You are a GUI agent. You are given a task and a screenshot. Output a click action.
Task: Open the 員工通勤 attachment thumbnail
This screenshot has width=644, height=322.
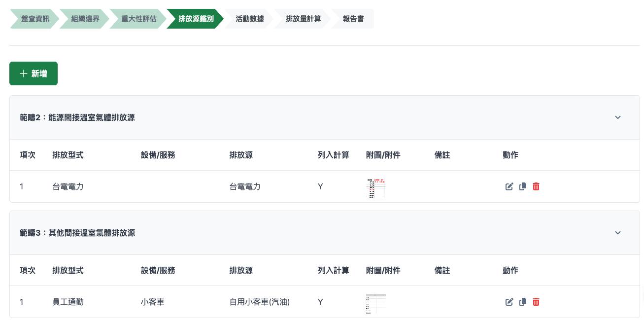click(376, 303)
